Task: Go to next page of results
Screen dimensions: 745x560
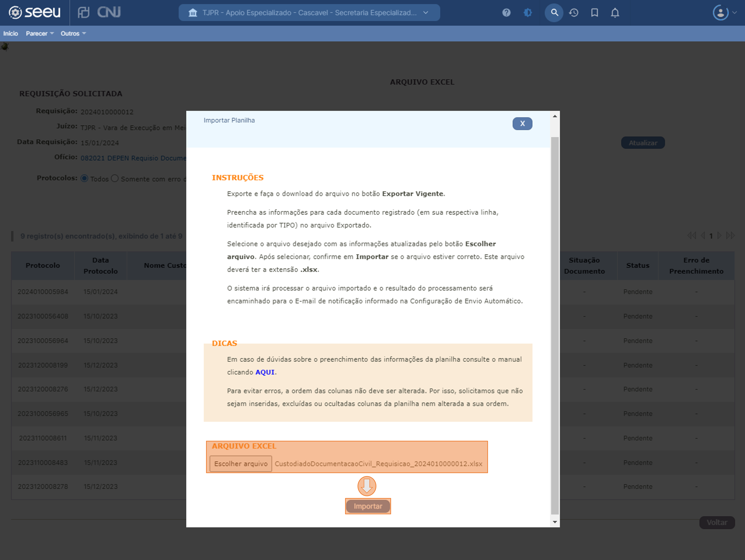Action: click(x=719, y=235)
